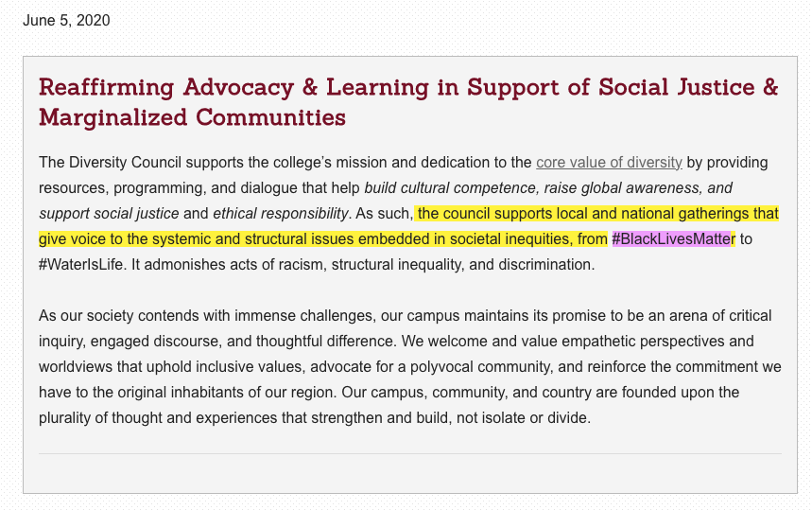Click the words 'Social Justice' in the heading
The width and height of the screenshot is (812, 510).
676,87
